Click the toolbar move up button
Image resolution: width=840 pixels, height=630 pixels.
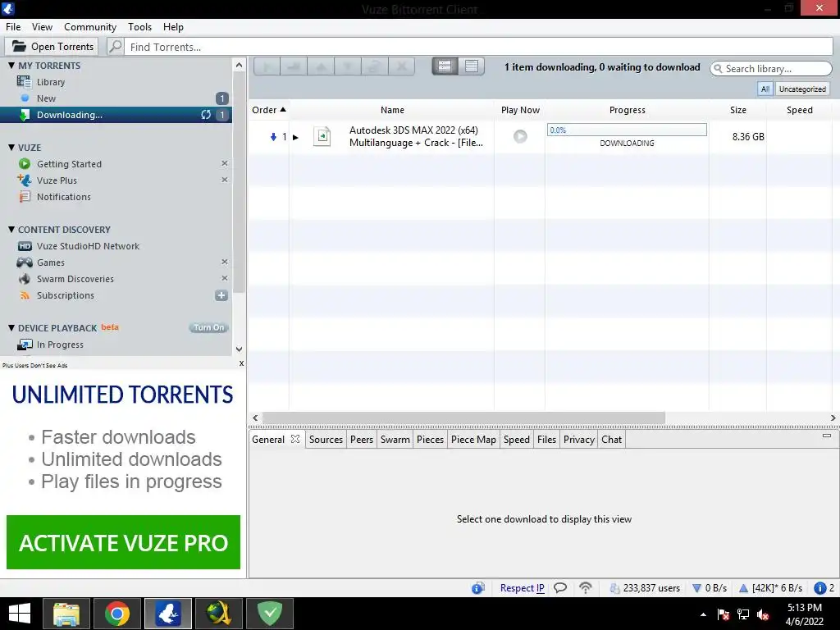click(x=321, y=66)
